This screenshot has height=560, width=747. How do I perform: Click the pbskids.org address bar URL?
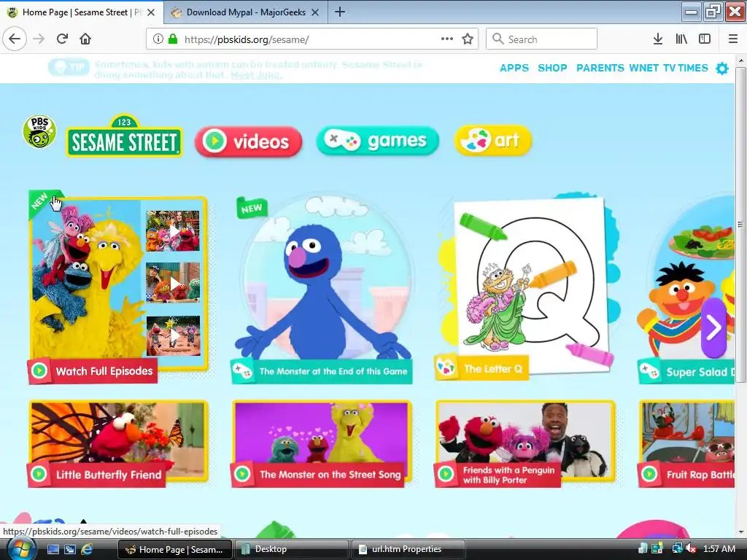point(247,39)
